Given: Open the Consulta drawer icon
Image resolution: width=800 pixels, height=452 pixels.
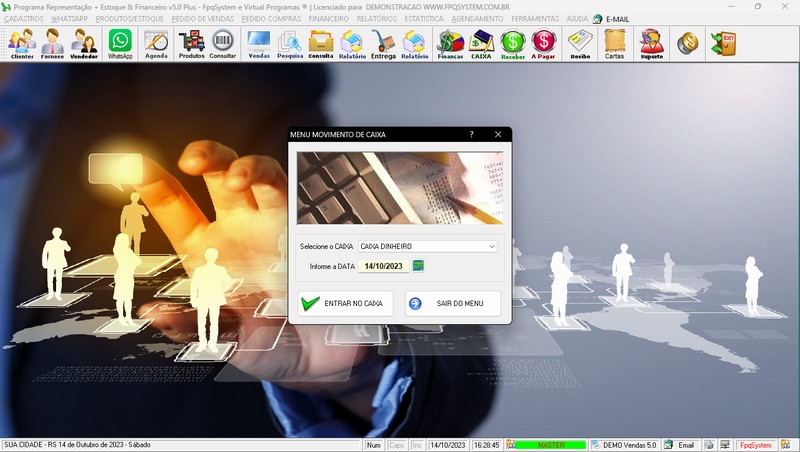Looking at the screenshot, I should [x=321, y=44].
